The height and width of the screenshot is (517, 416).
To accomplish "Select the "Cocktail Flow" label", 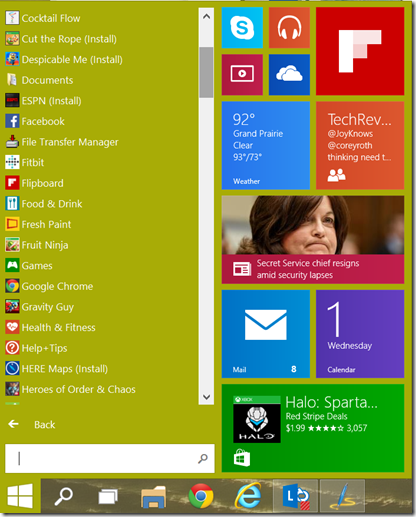I will tap(51, 18).
